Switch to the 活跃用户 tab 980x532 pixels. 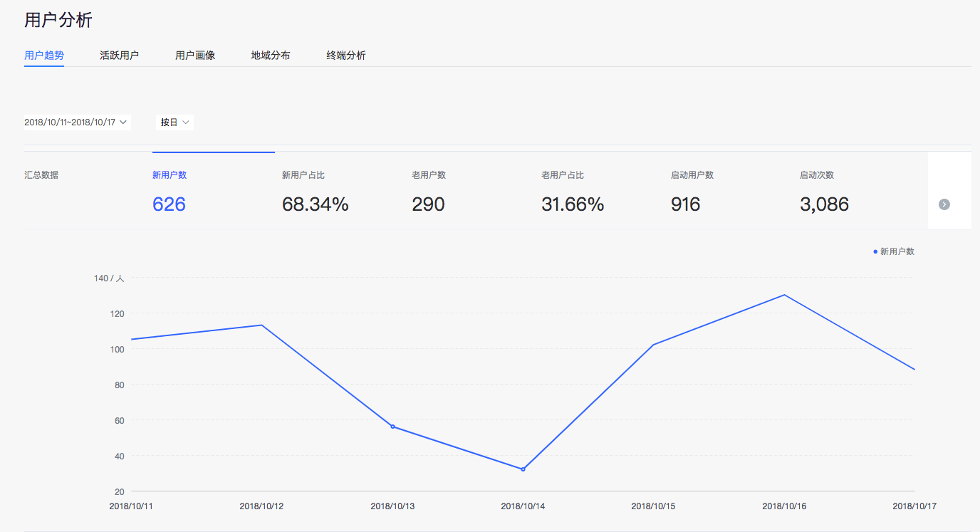[x=119, y=56]
